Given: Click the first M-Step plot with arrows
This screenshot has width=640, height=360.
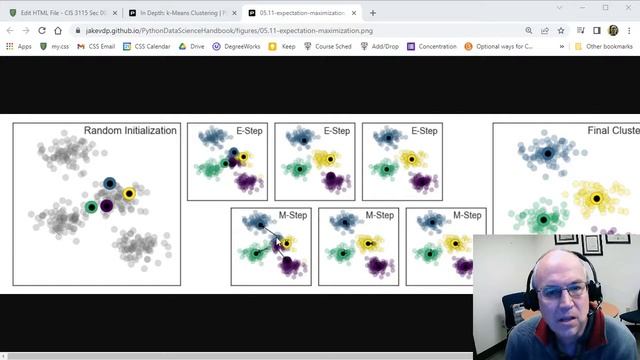Looking at the screenshot, I should point(271,247).
